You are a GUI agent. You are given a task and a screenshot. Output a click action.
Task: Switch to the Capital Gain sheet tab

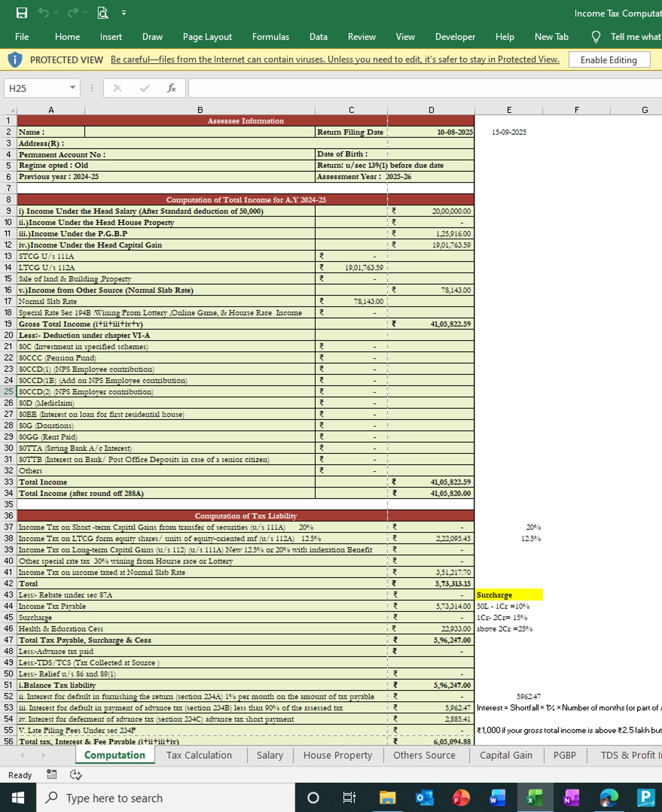(x=506, y=755)
